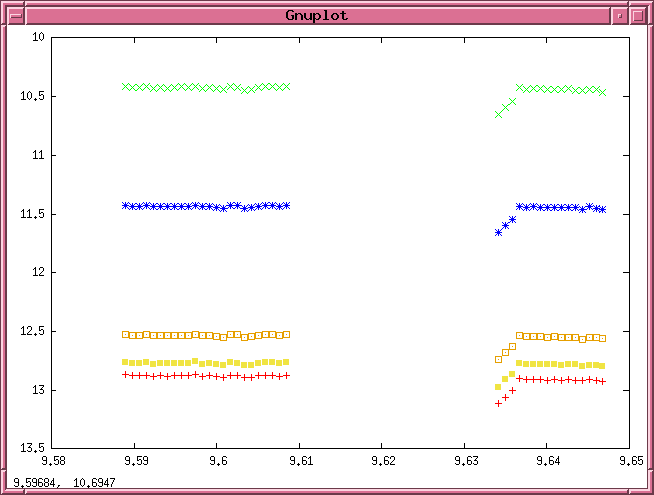Click the 9.62 tick label on x-axis

pyautogui.click(x=381, y=461)
